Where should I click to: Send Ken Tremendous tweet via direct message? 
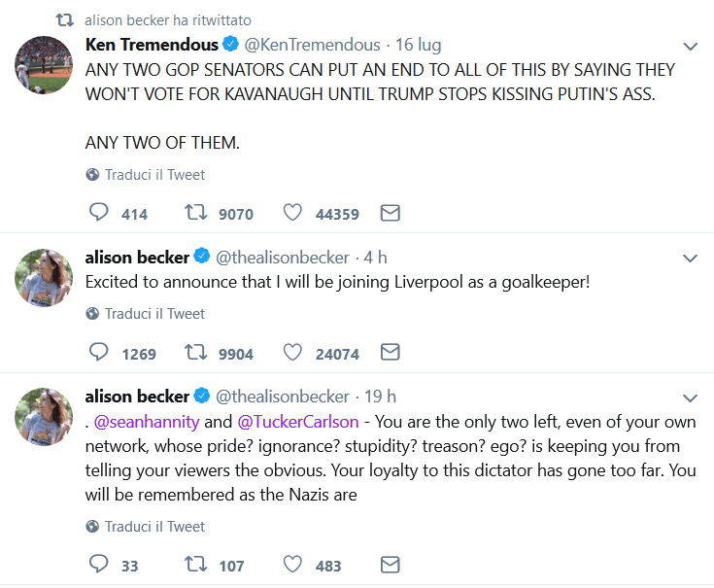click(390, 213)
